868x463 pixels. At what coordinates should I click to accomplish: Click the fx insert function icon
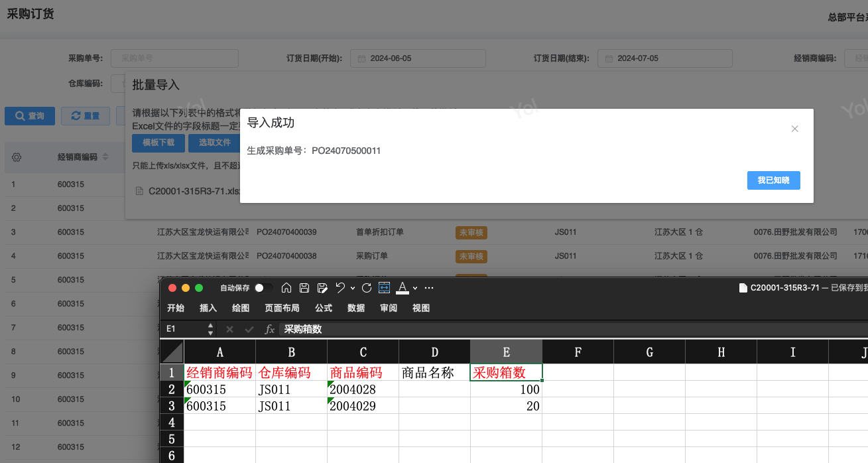click(x=270, y=329)
